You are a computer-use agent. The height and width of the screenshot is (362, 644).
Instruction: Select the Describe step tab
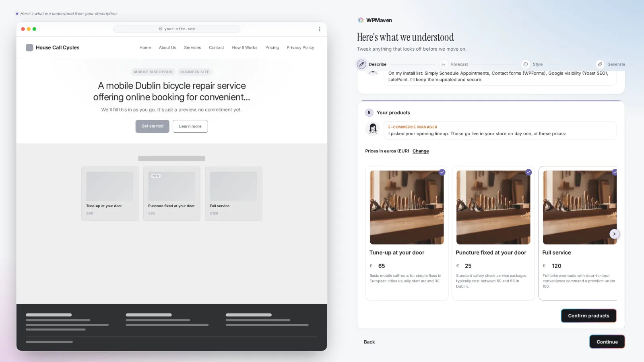(372, 64)
